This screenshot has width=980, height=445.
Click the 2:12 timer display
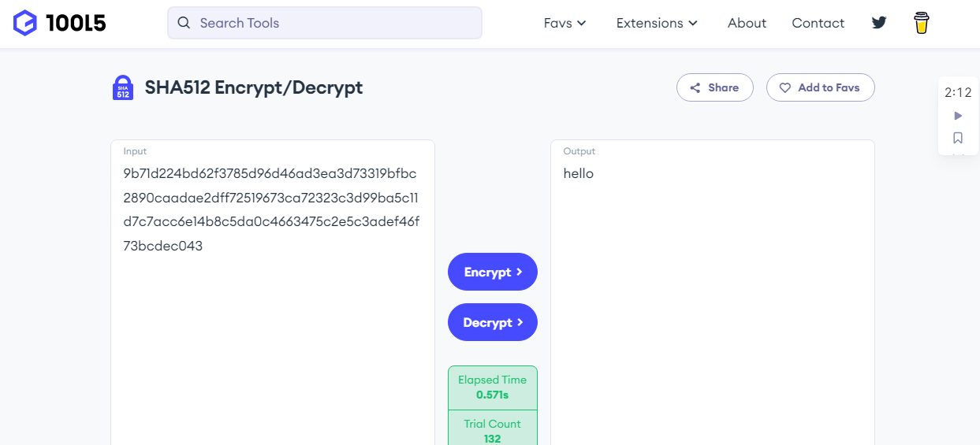958,92
